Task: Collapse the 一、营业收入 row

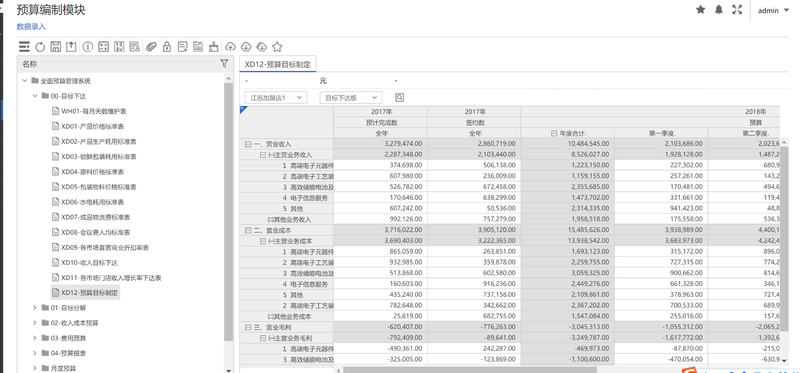Action: [248, 144]
